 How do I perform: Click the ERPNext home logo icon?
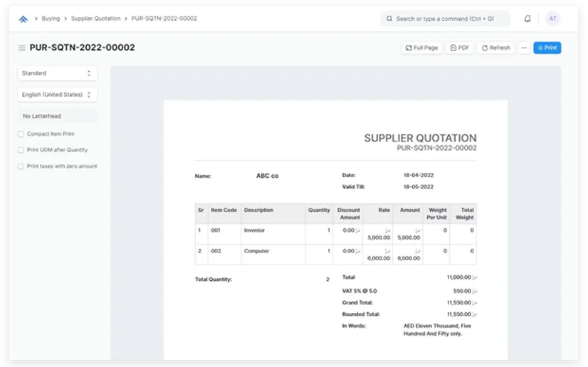coord(23,19)
